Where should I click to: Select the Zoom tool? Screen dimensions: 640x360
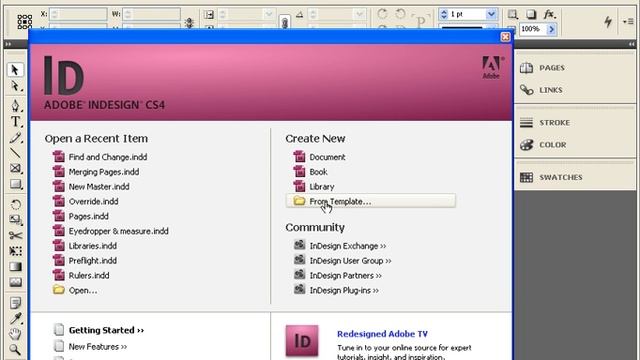click(15, 350)
